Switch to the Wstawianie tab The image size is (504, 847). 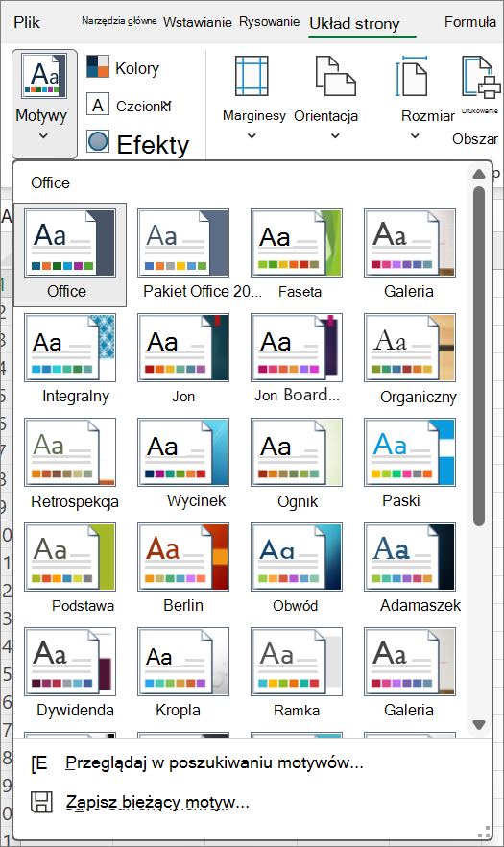coord(197,22)
